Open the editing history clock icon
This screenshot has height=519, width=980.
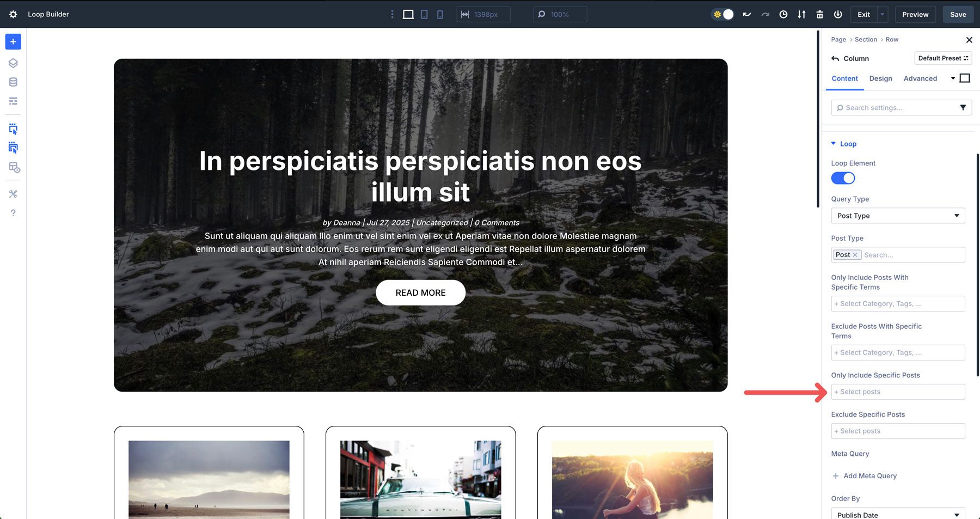(783, 14)
